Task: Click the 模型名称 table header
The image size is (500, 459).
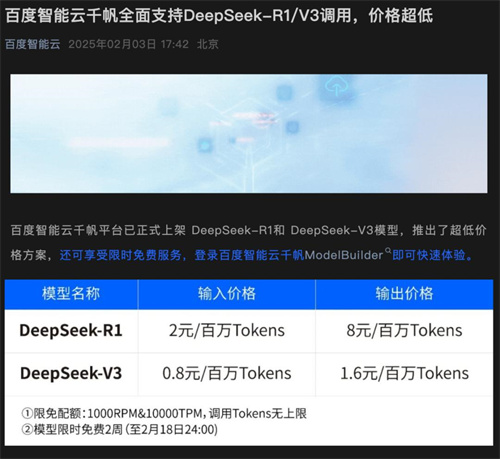Action: point(71,294)
